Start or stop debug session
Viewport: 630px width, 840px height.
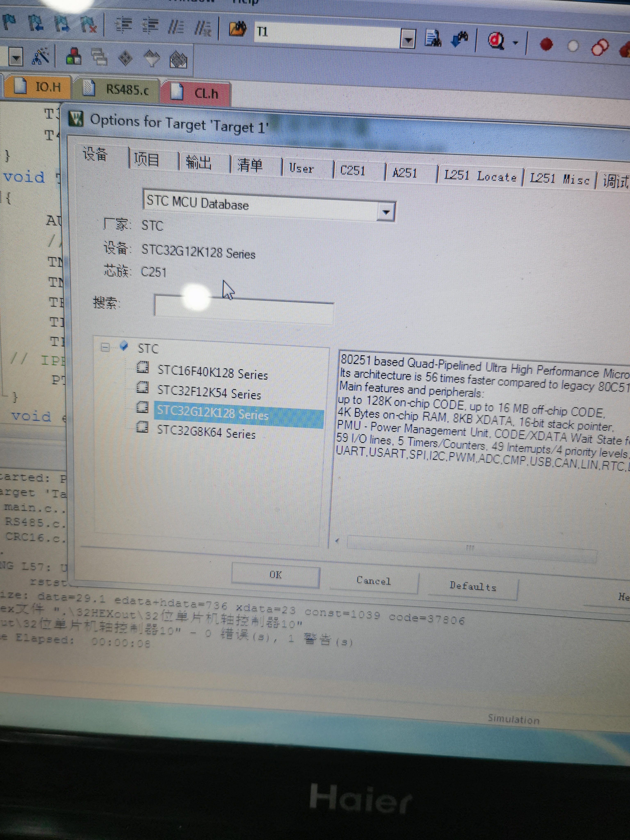496,41
